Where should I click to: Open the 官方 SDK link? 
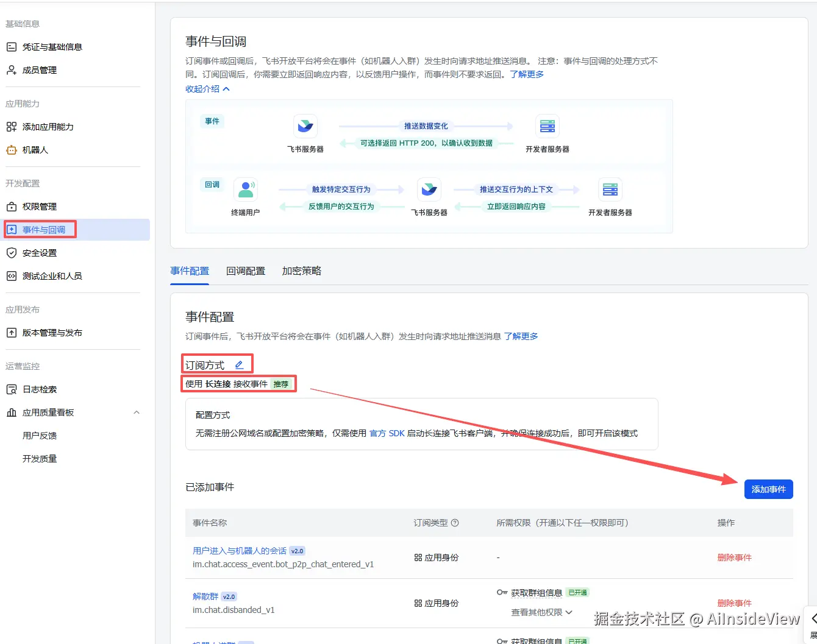[x=387, y=433]
